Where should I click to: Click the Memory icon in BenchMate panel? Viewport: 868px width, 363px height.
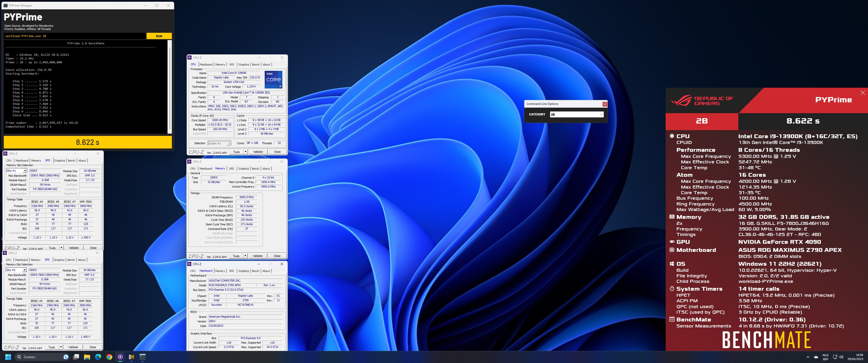(x=672, y=217)
